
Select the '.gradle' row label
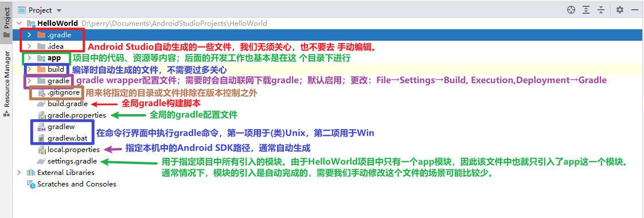(x=59, y=35)
